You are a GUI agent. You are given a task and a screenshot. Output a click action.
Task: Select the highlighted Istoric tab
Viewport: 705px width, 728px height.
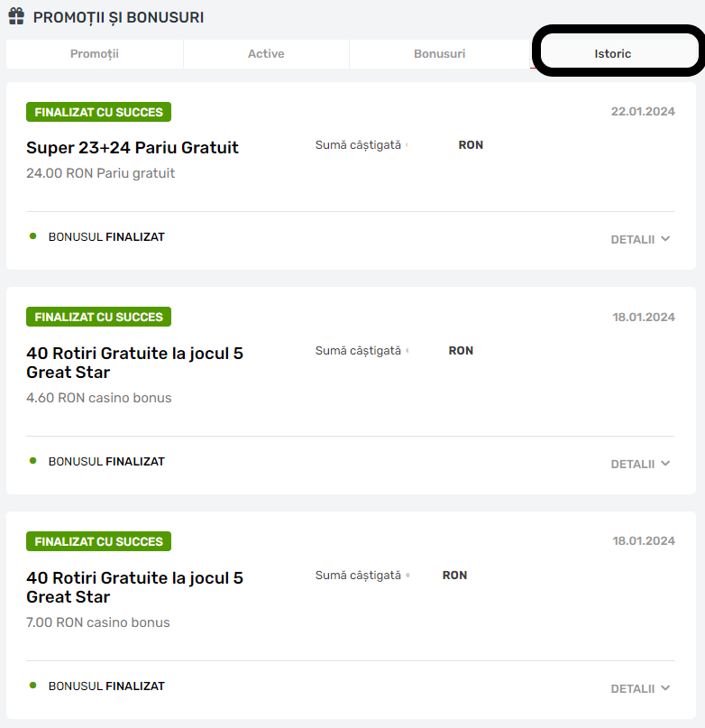614,53
